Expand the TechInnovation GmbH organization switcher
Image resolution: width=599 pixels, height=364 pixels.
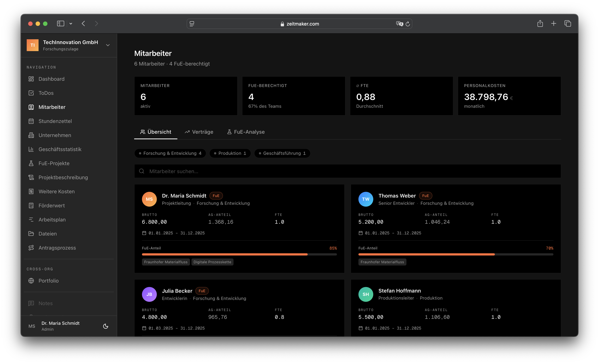coord(108,45)
